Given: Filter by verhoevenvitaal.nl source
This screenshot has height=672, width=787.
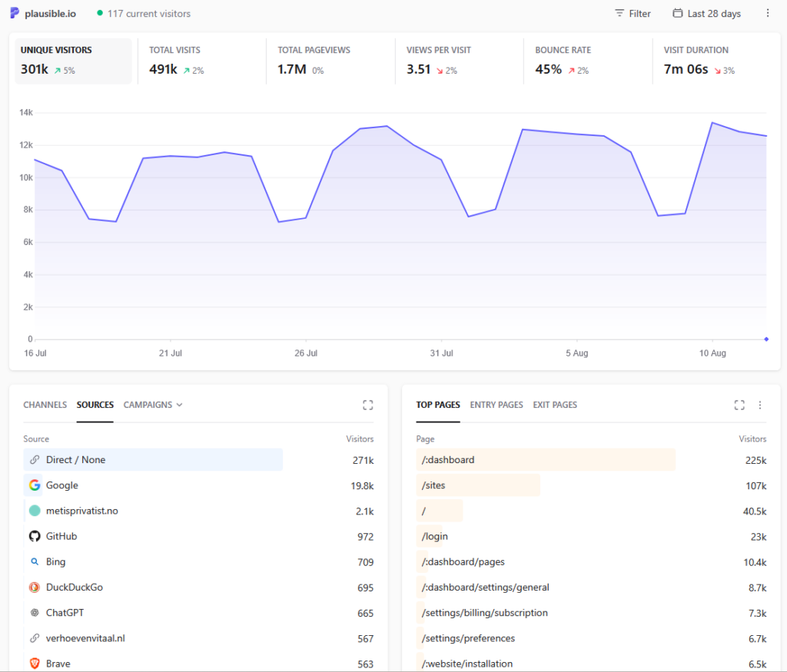Looking at the screenshot, I should tap(85, 638).
